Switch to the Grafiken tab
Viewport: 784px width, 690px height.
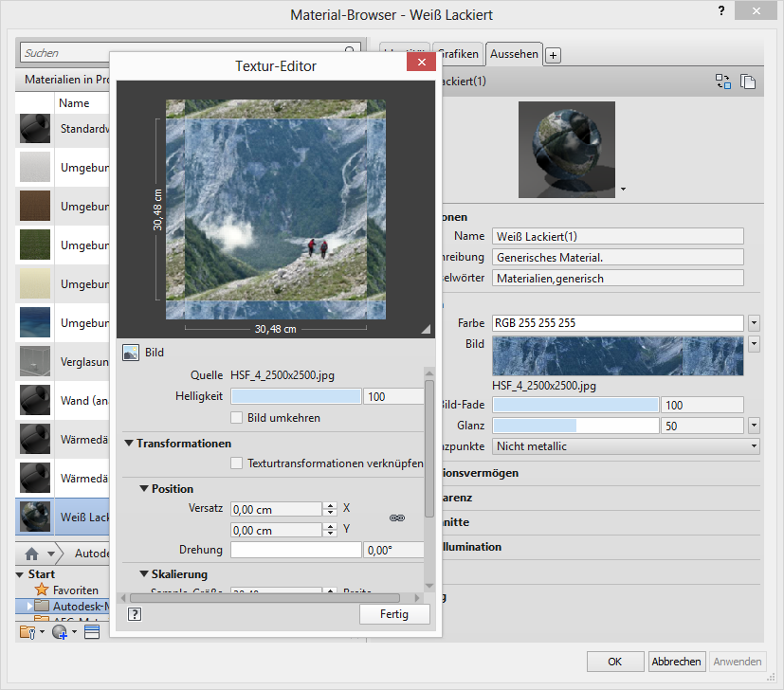tap(458, 54)
